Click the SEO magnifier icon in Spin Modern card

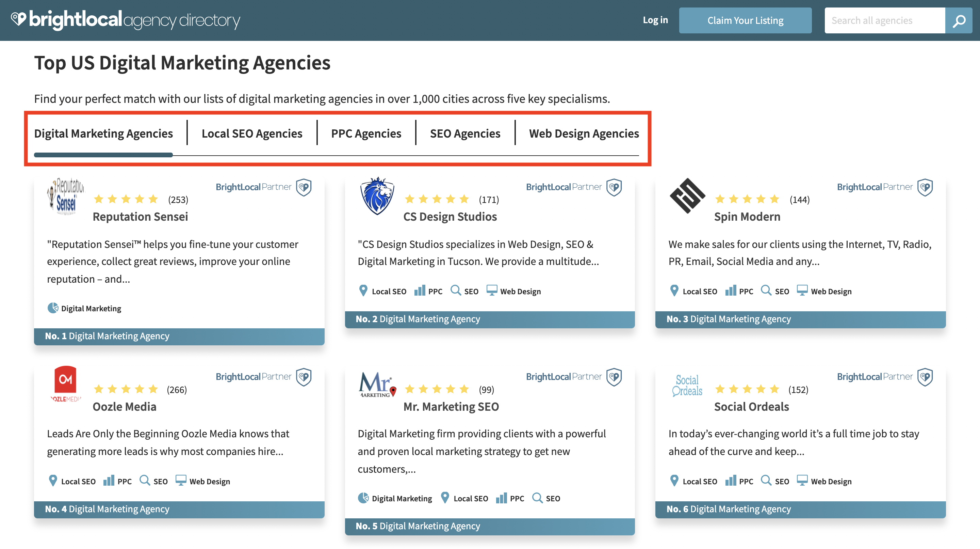tap(766, 291)
